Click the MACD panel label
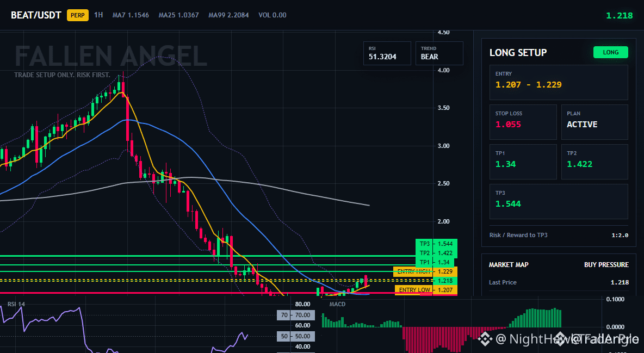Image resolution: width=644 pixels, height=353 pixels. click(x=337, y=305)
